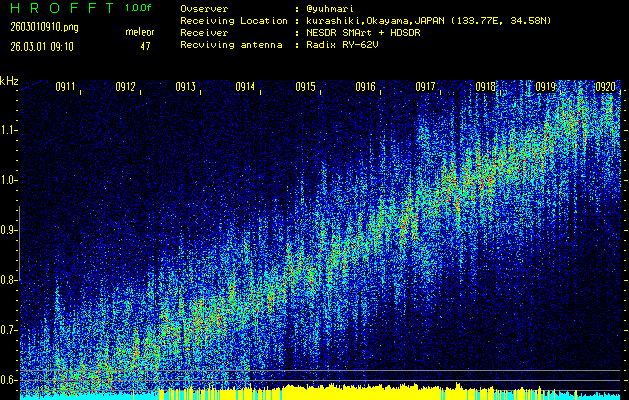629x400 pixels.
Task: Open the @yuhmari observer handle
Action: point(330,8)
